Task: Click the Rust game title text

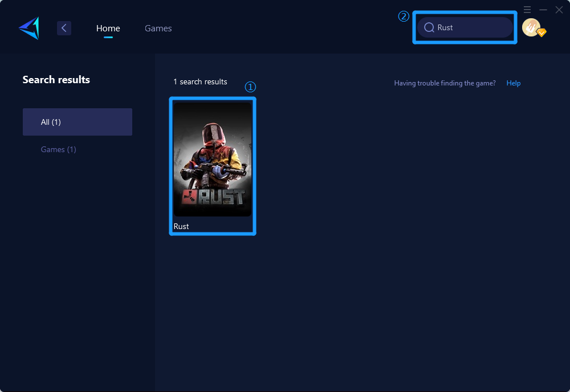Action: pos(181,226)
